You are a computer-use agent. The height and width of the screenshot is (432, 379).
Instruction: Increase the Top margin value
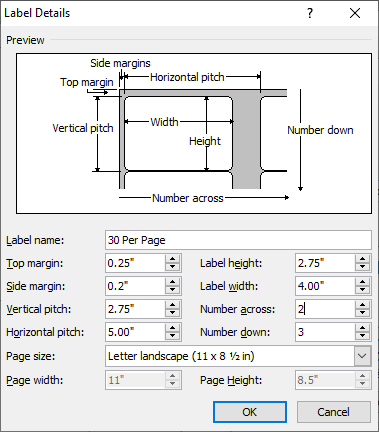(x=173, y=259)
